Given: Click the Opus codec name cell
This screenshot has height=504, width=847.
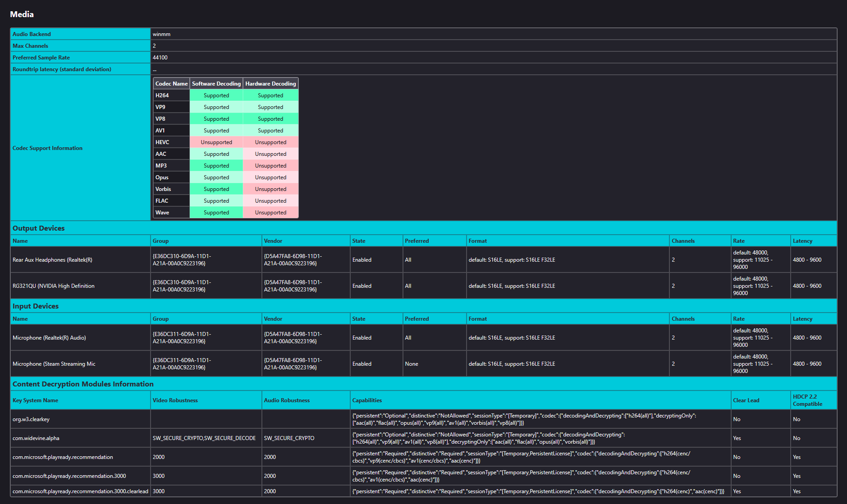Looking at the screenshot, I should point(162,177).
